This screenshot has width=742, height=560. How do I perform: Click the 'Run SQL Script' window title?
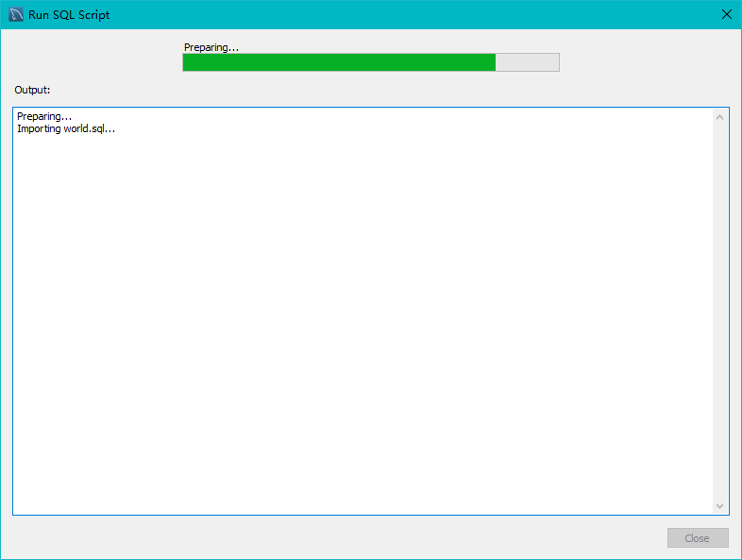coord(69,15)
